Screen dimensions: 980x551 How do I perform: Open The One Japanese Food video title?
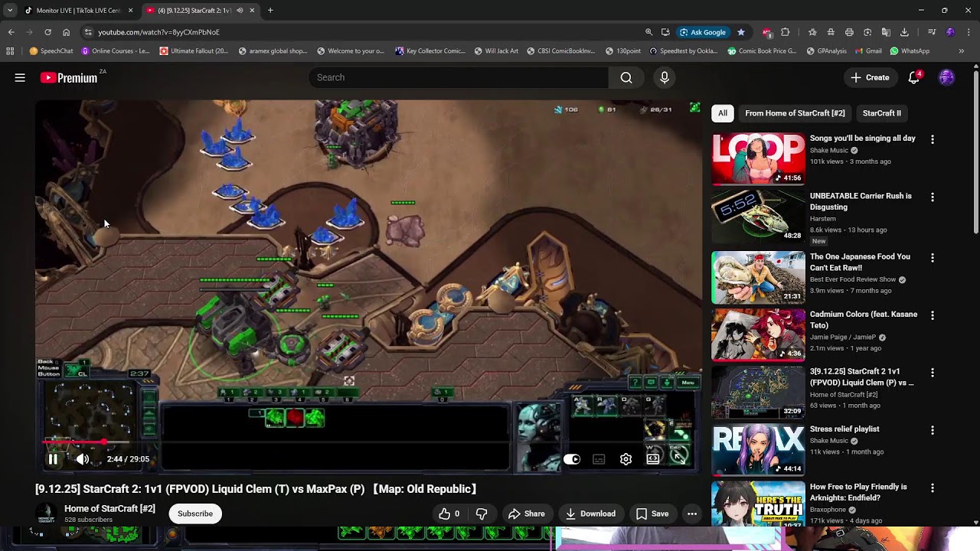point(860,262)
